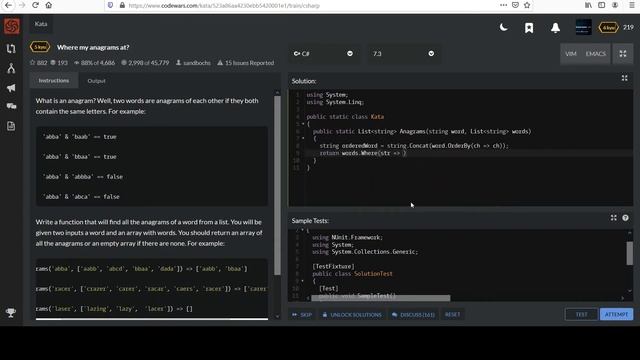Click the bookmark icon in header
This screenshot has height=360, width=640.
pyautogui.click(x=529, y=28)
